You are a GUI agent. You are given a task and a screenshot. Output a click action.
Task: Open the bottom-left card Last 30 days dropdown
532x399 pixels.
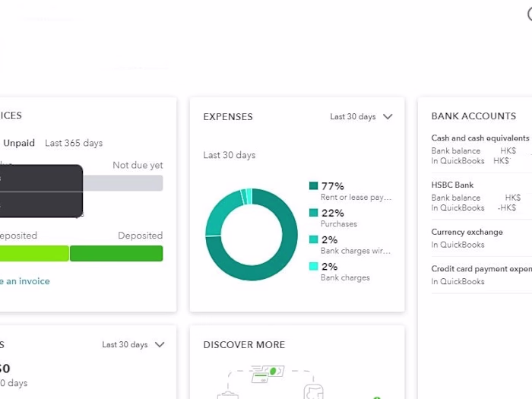coord(133,345)
